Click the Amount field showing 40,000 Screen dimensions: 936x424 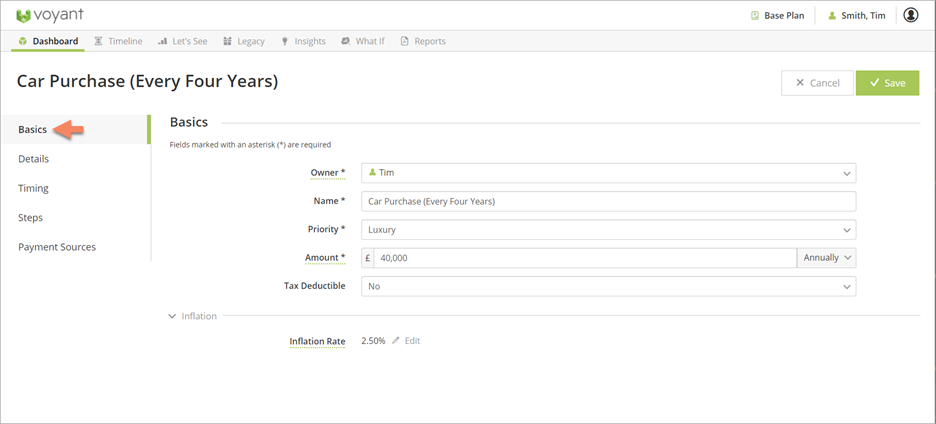tap(585, 258)
